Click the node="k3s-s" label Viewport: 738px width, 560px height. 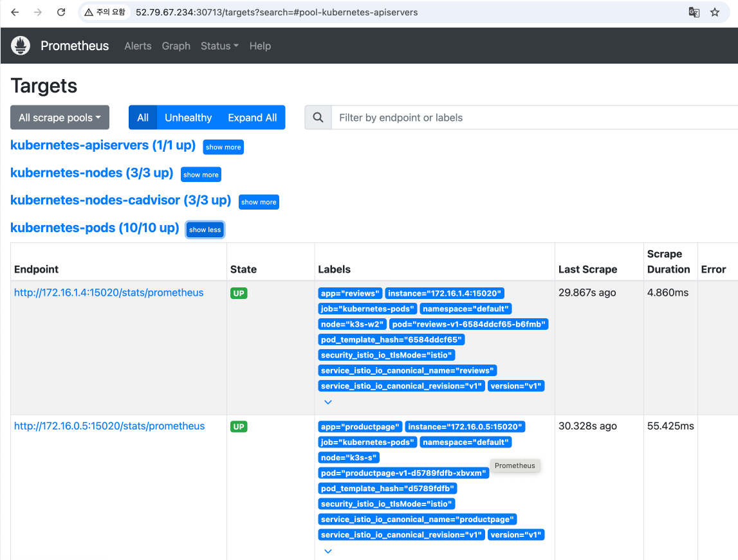click(349, 458)
